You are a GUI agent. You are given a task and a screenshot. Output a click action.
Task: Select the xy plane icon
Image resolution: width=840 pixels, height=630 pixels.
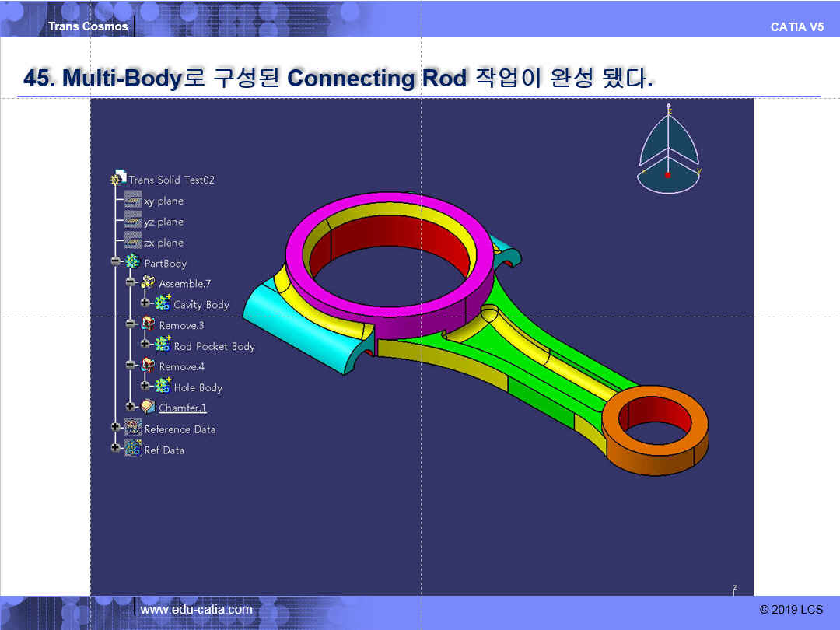coord(133,201)
